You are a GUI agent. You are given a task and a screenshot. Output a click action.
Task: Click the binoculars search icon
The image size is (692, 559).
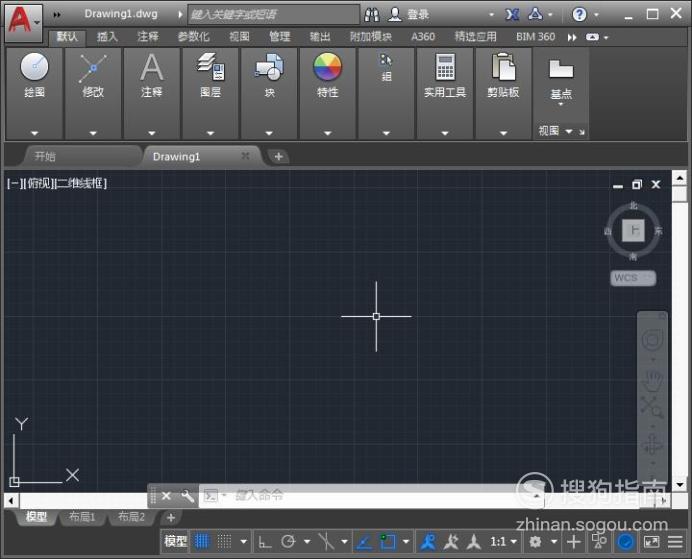coord(372,15)
